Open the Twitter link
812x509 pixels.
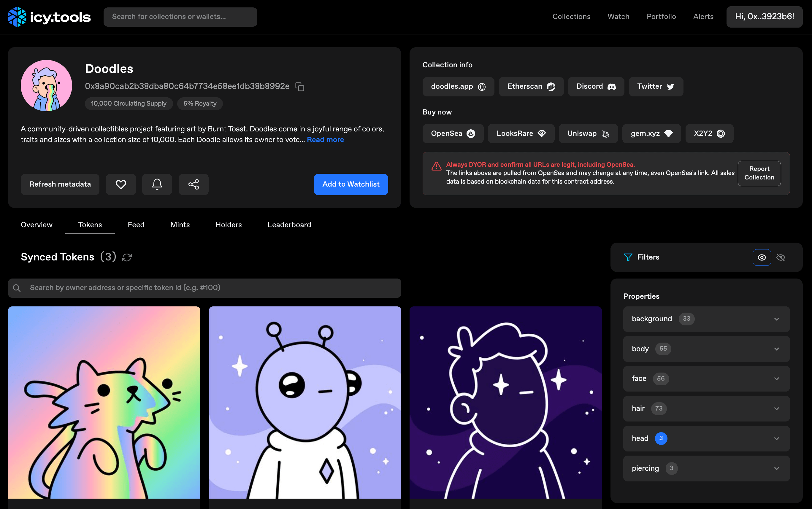tap(656, 87)
